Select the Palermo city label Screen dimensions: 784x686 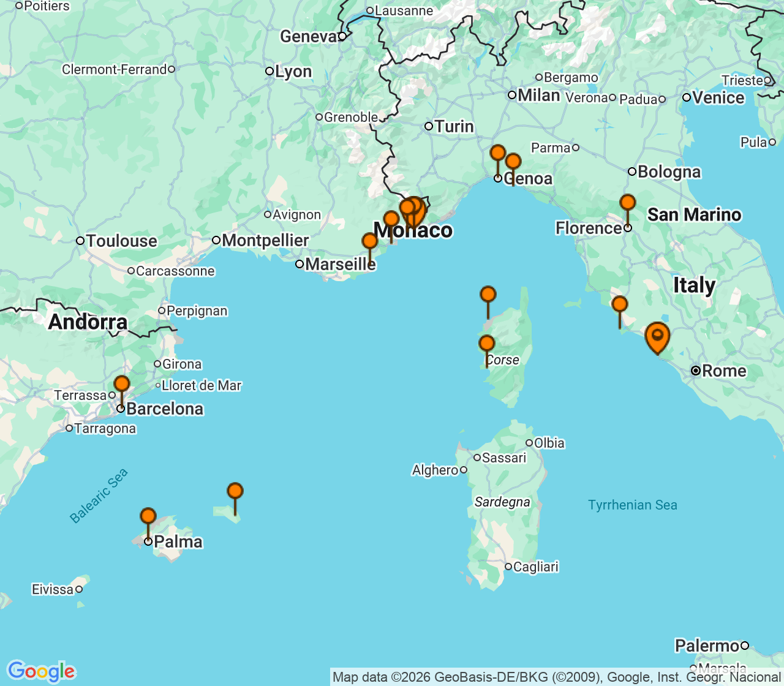(707, 646)
